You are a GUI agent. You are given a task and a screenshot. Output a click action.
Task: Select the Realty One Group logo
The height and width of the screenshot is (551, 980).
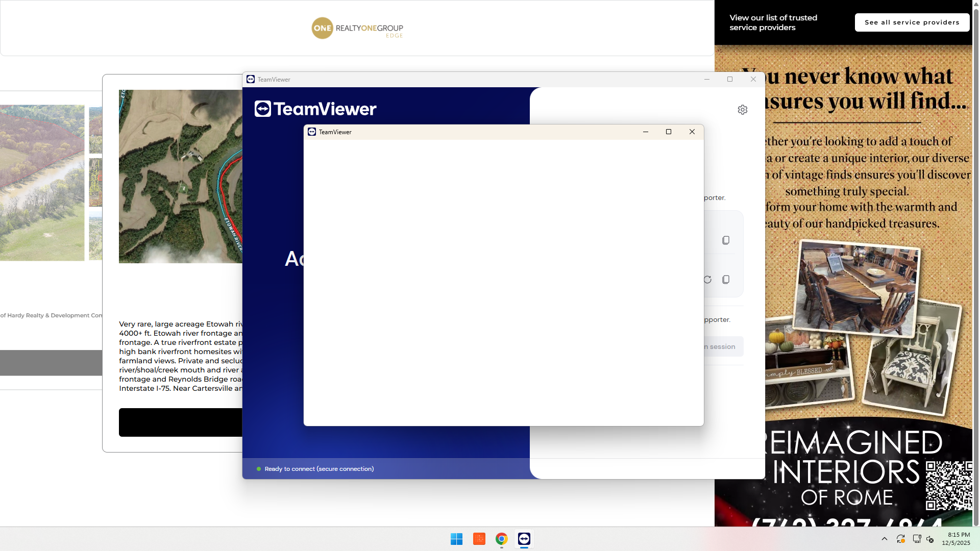[x=357, y=28]
